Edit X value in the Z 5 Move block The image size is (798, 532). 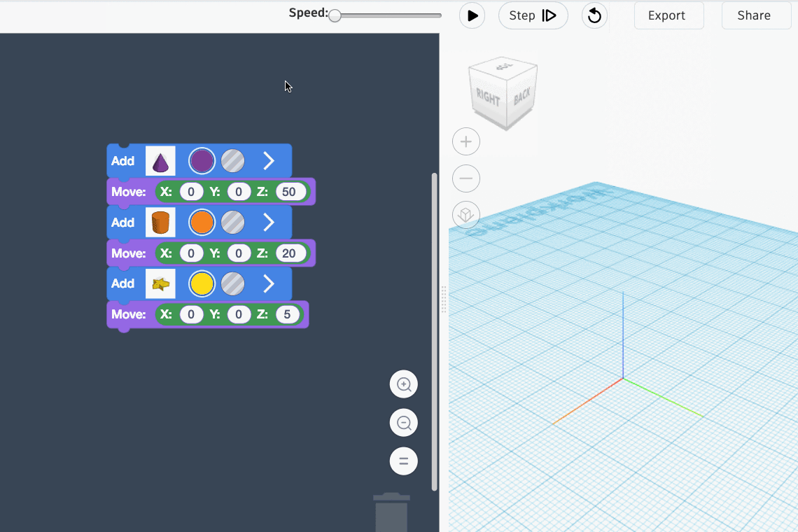(x=191, y=314)
